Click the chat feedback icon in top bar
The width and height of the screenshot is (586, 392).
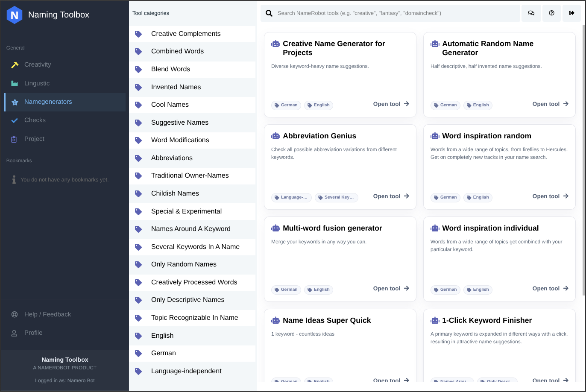531,13
